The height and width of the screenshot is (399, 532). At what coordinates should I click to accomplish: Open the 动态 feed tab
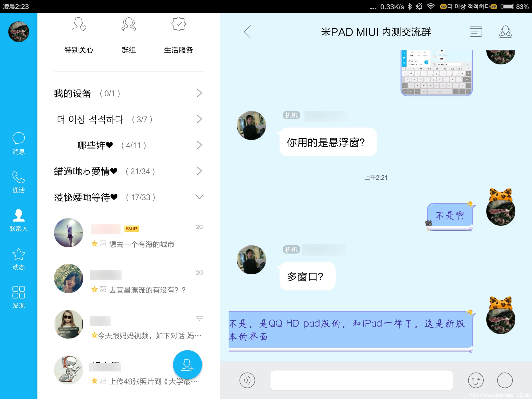tap(19, 259)
